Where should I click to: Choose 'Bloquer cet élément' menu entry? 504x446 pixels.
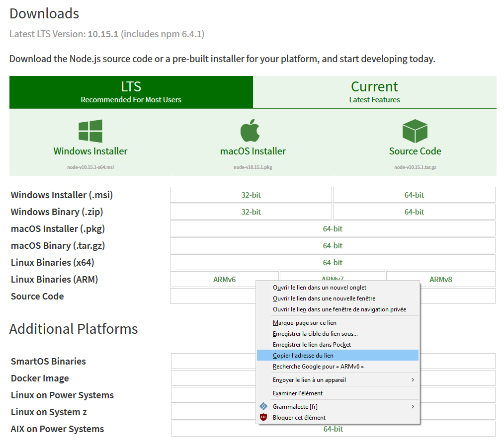337,417
